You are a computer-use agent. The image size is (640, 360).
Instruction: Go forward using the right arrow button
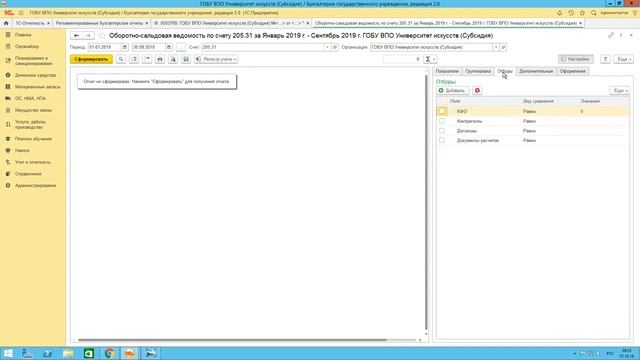[x=88, y=36]
